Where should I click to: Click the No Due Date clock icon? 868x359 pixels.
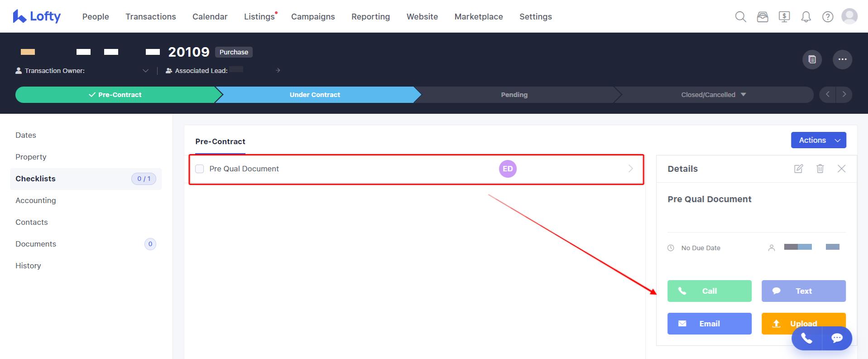point(671,248)
